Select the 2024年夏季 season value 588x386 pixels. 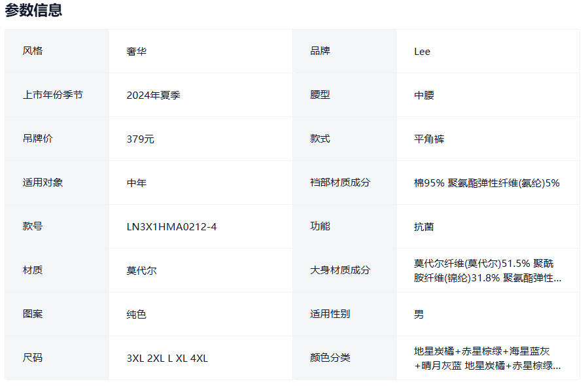click(153, 96)
